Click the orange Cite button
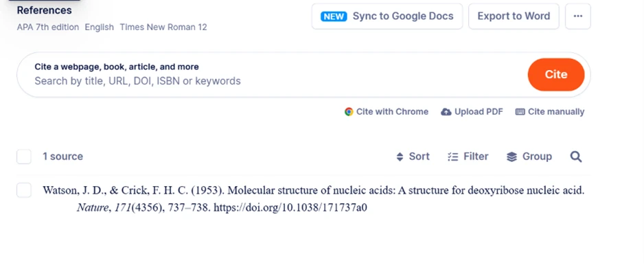 point(556,74)
